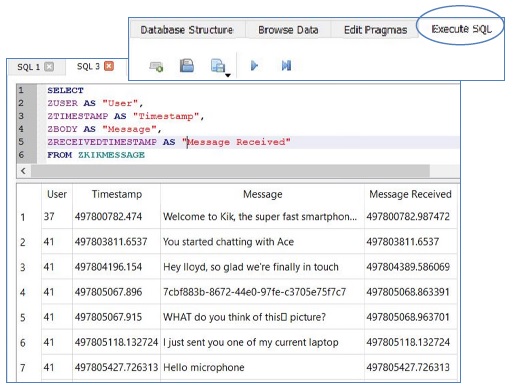Screen dimensions: 521x388
Task: Click timestamp cell 497805067.915
Action: [117, 317]
